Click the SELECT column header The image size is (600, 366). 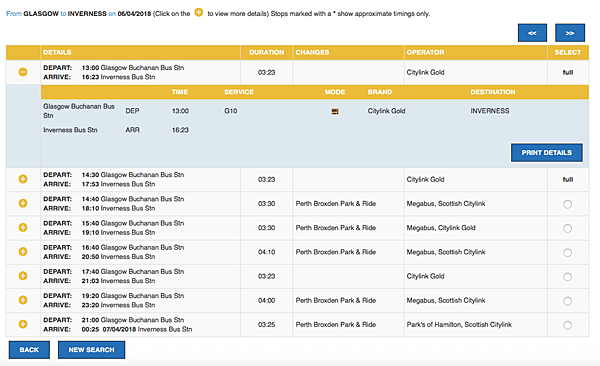click(x=567, y=52)
